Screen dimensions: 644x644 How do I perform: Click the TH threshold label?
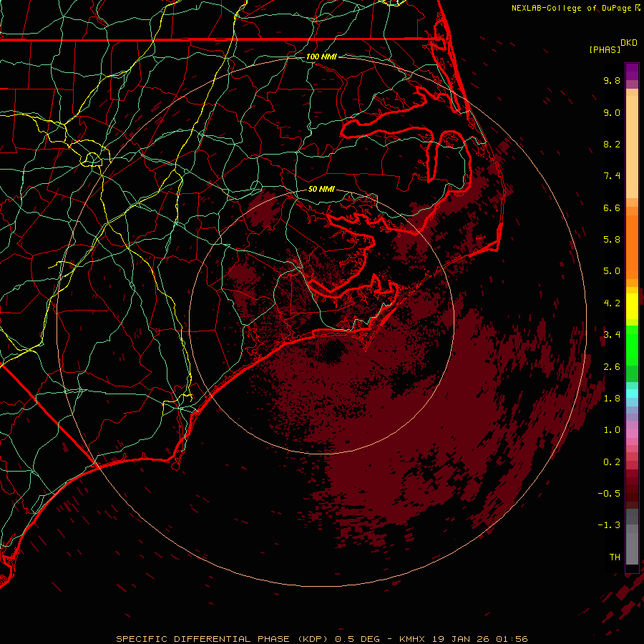click(615, 557)
